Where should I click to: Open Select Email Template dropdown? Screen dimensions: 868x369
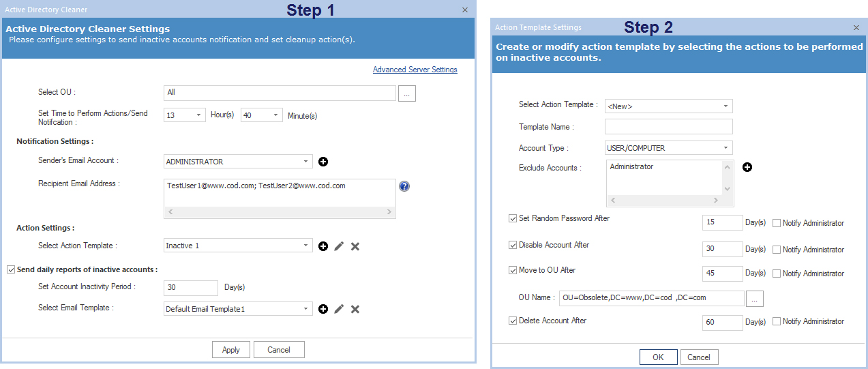(x=307, y=309)
